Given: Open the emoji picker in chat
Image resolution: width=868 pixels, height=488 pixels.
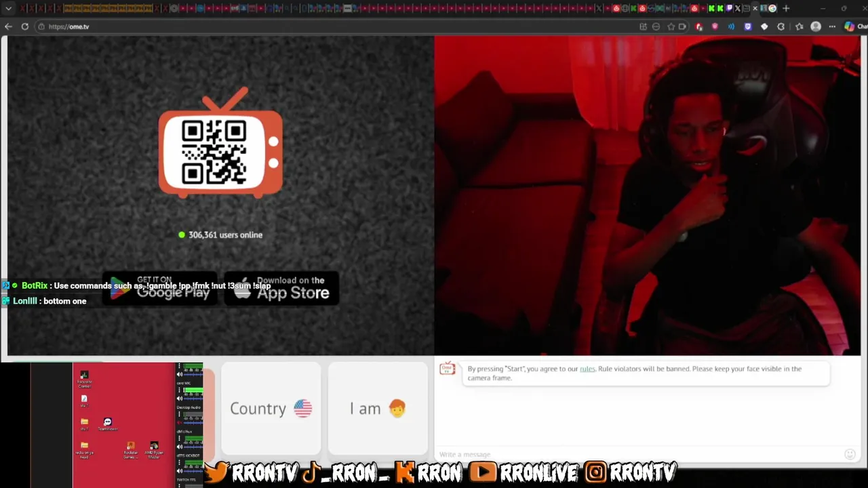Looking at the screenshot, I should [x=850, y=454].
